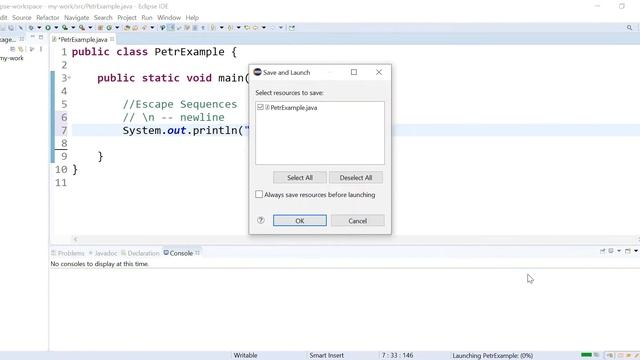This screenshot has width=640, height=360.
Task: Click Cancel in Save and Launch dialog
Action: 358,220
